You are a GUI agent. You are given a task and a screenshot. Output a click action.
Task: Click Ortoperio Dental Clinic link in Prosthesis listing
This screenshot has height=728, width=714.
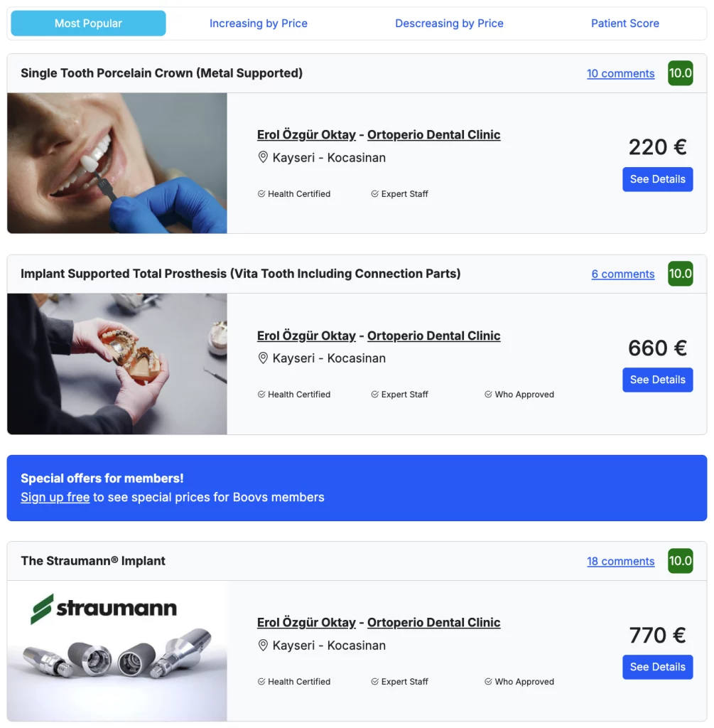[x=434, y=336]
